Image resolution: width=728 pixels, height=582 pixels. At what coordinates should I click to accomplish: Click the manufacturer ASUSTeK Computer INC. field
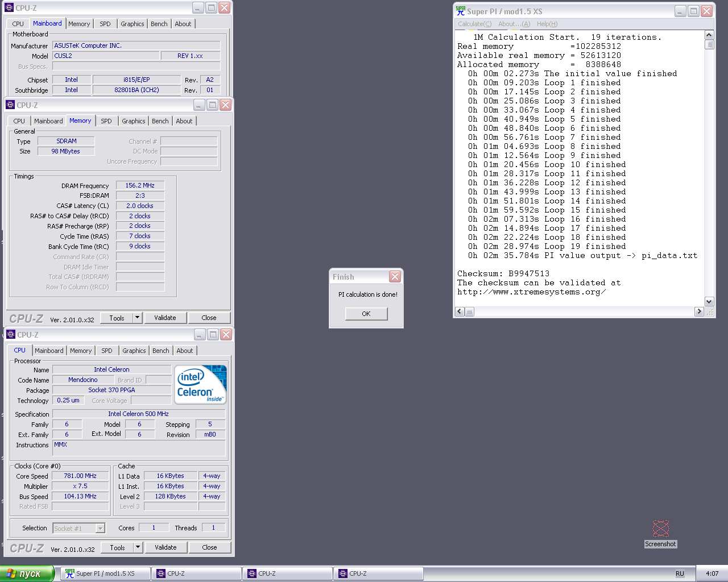(136, 45)
